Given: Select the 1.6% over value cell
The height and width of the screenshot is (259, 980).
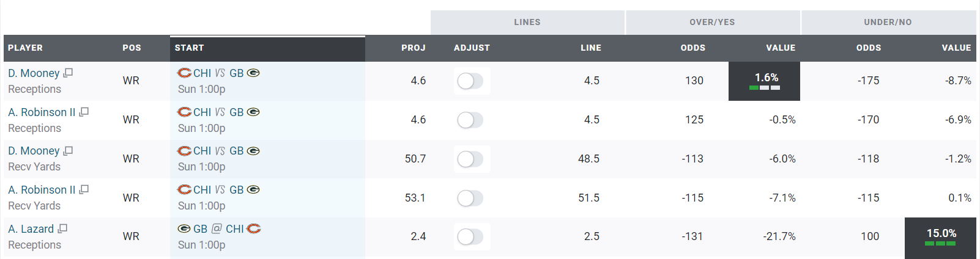Looking at the screenshot, I should click(764, 81).
